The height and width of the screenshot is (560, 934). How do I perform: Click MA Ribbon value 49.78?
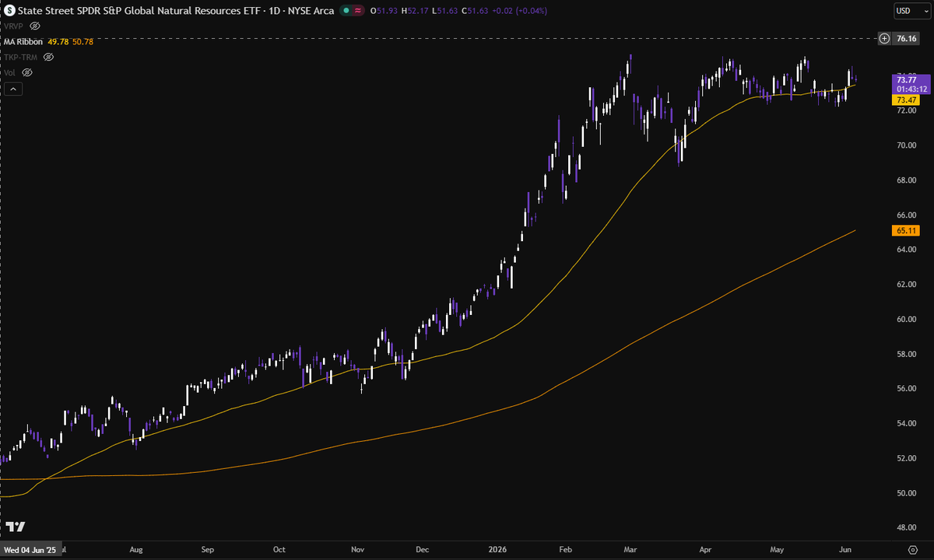(58, 41)
